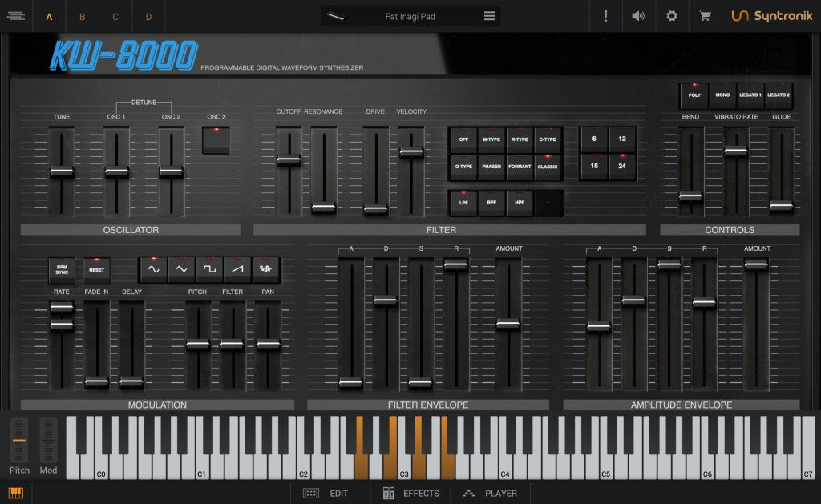Enable BPM SYNC in the modulation section
This screenshot has height=504, width=821.
point(62,270)
